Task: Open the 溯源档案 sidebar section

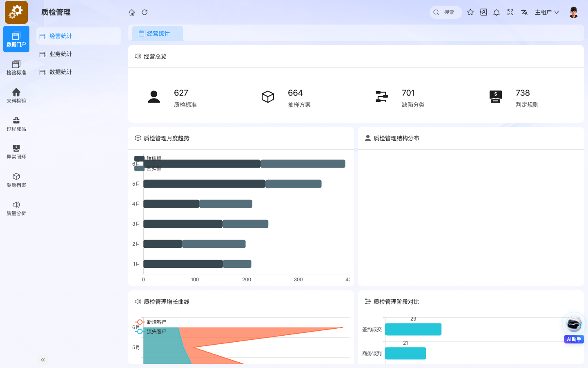Action: coord(16,180)
